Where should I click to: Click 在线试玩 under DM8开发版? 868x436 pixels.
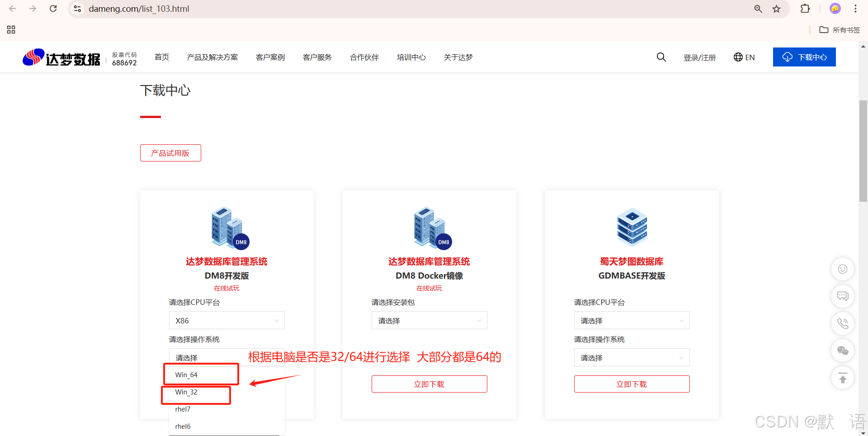227,288
